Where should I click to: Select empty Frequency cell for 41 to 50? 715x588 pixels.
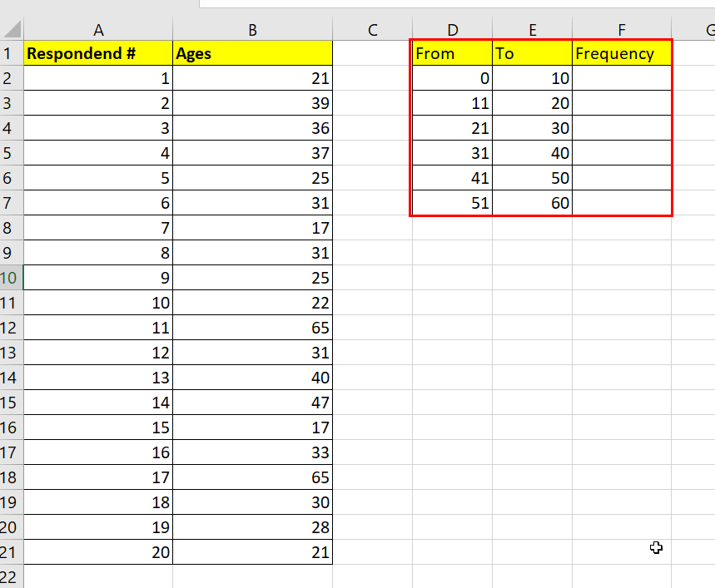click(x=622, y=178)
